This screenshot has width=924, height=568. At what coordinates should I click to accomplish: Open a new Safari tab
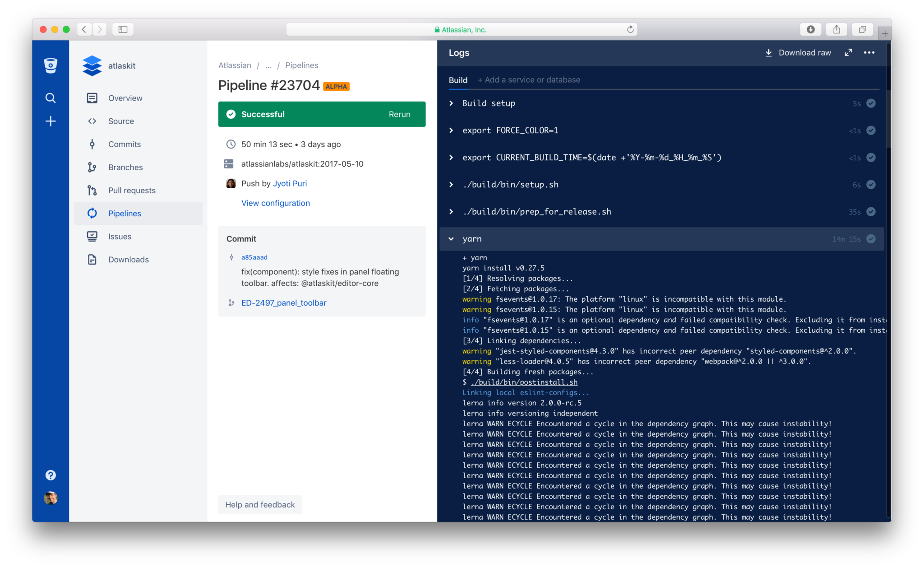(884, 33)
